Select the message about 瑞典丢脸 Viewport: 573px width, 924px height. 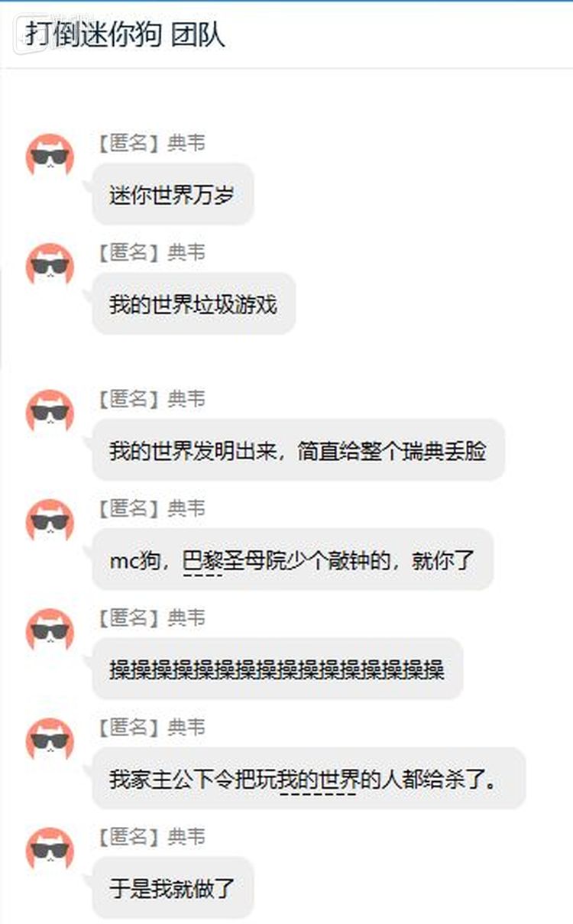coord(298,450)
